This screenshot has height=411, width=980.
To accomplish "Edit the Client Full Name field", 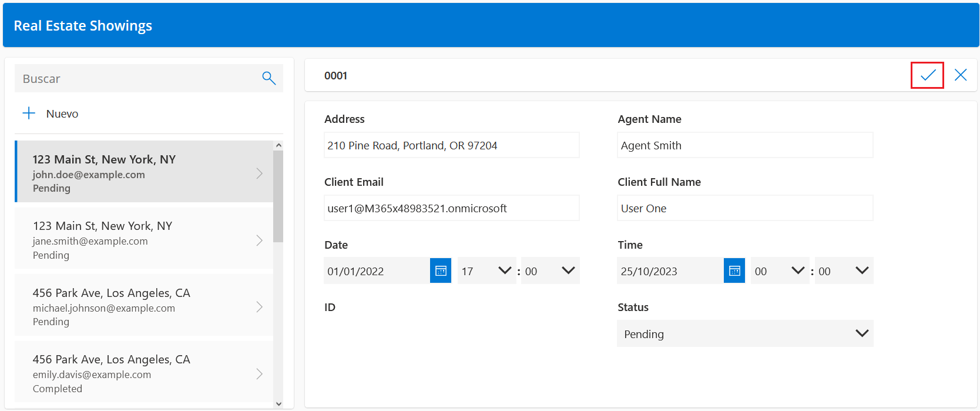I will coord(745,208).
